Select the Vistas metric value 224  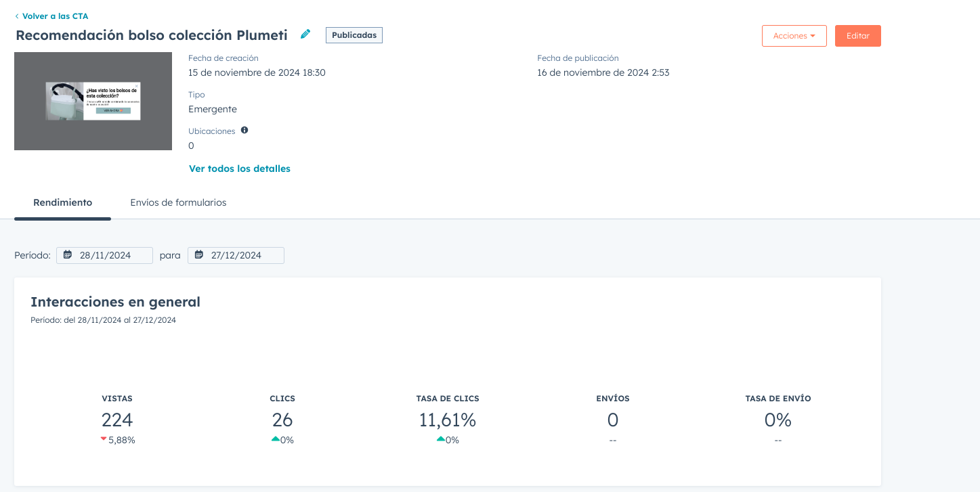coord(117,420)
